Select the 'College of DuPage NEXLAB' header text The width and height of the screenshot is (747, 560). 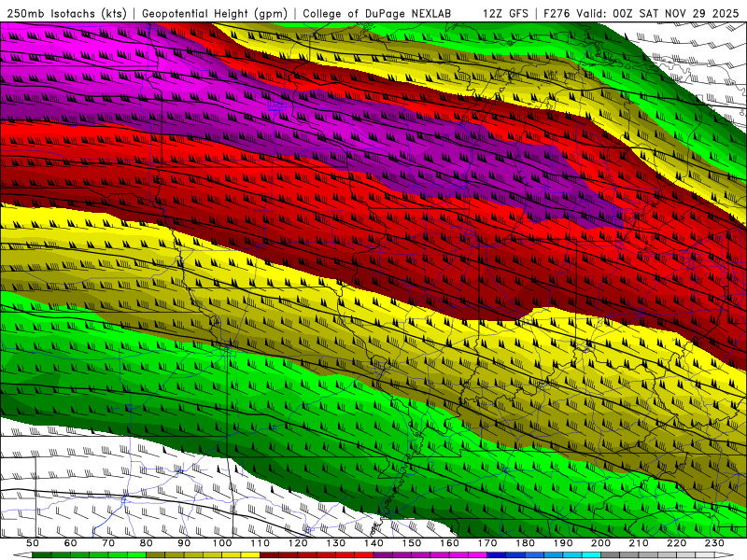tap(377, 13)
